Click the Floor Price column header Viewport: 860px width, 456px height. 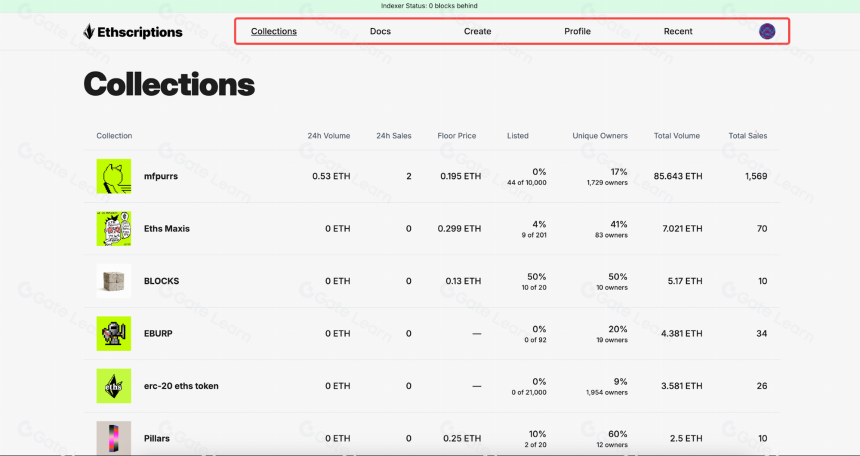tap(457, 136)
